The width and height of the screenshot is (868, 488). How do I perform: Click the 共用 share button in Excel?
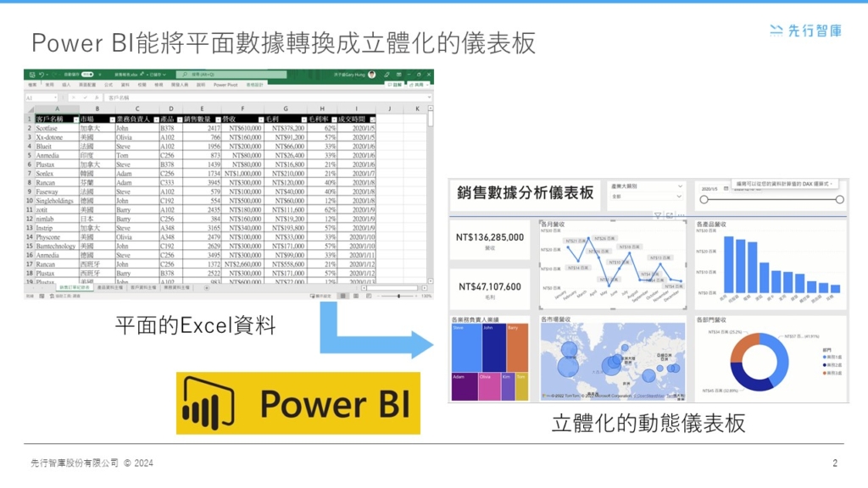tap(419, 85)
